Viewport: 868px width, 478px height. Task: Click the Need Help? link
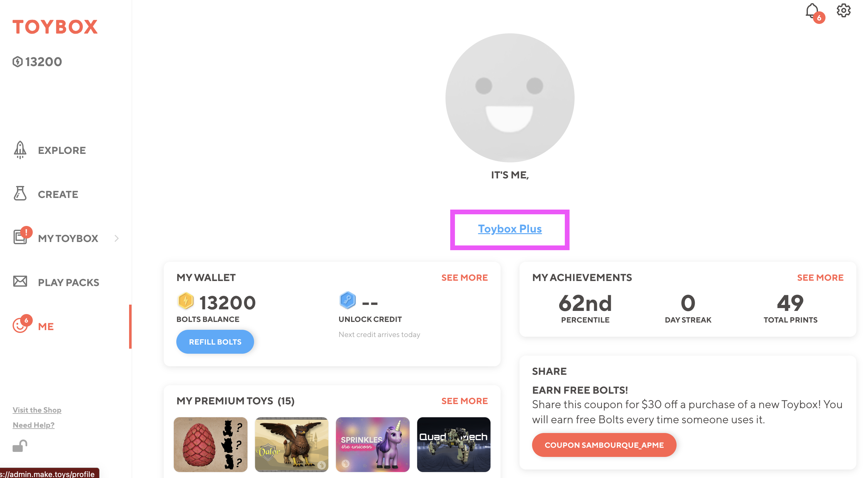[34, 425]
